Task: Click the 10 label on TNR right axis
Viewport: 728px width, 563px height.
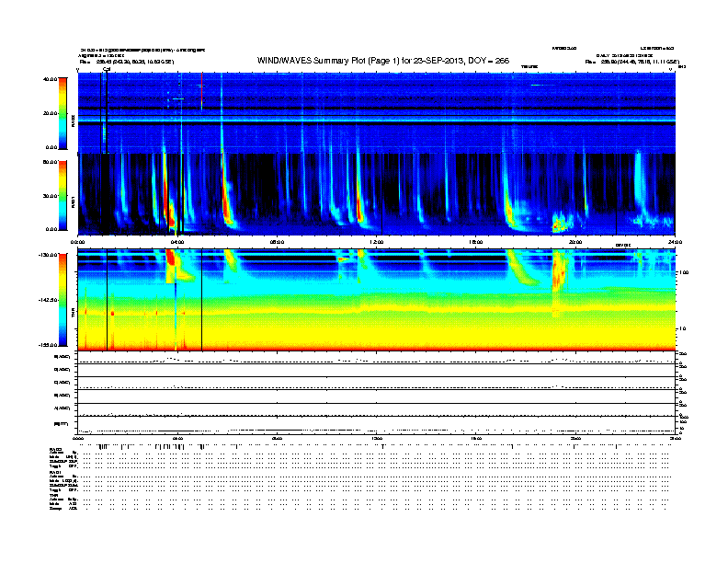Action: (682, 329)
